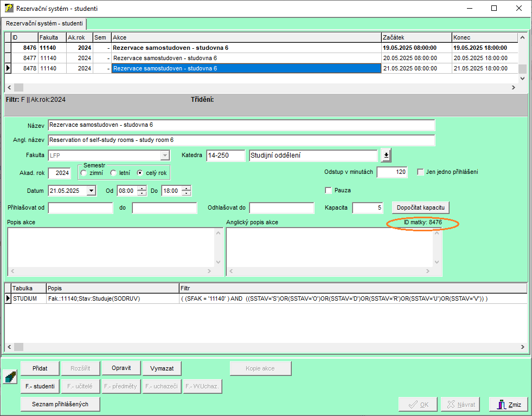This screenshot has width=532, height=416.
Task: Decrease the Do end time spinner
Action: coord(187,193)
